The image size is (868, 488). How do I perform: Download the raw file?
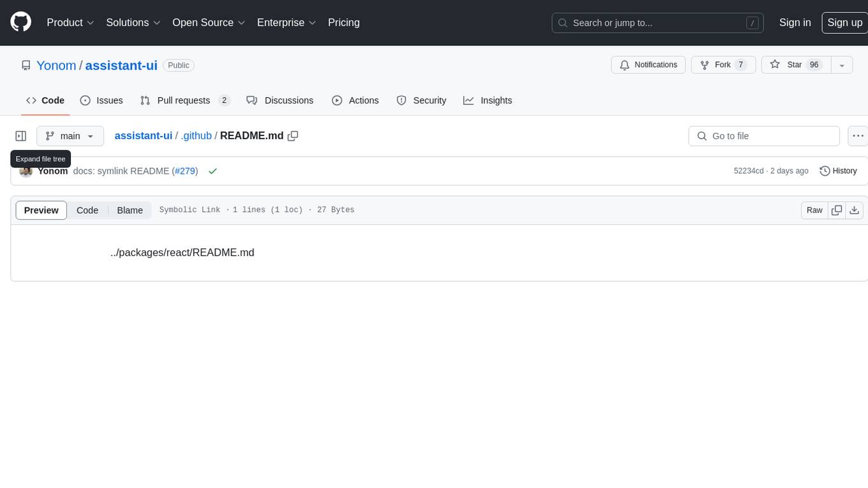tap(855, 210)
